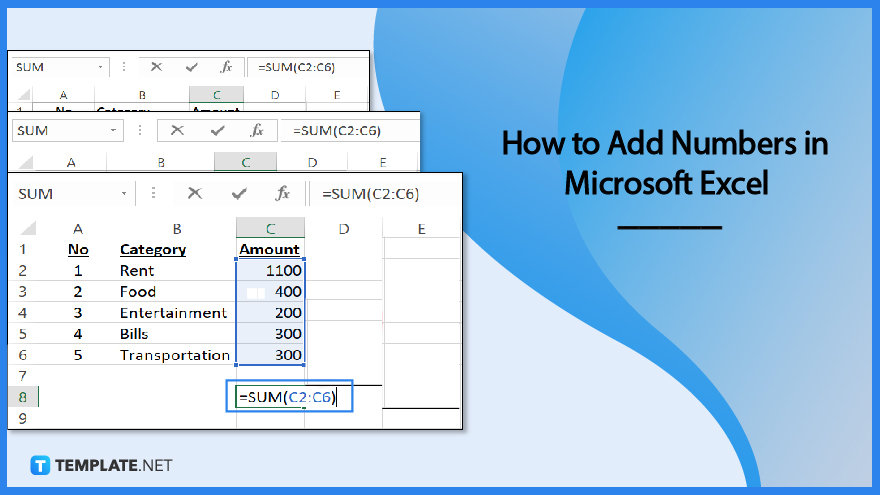Click the 'Food' cell
The height and width of the screenshot is (495, 880).
138,292
